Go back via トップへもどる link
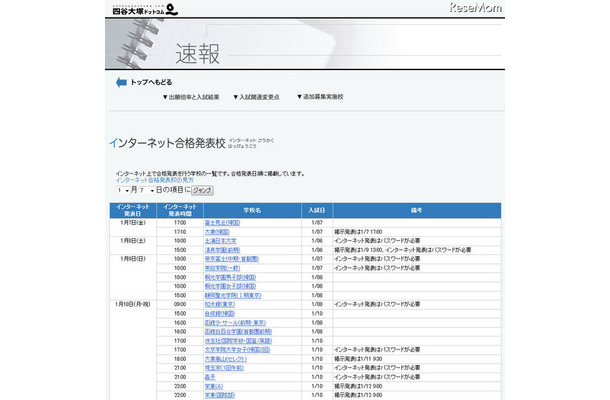Screen dimensions: 610x400 click(151, 82)
